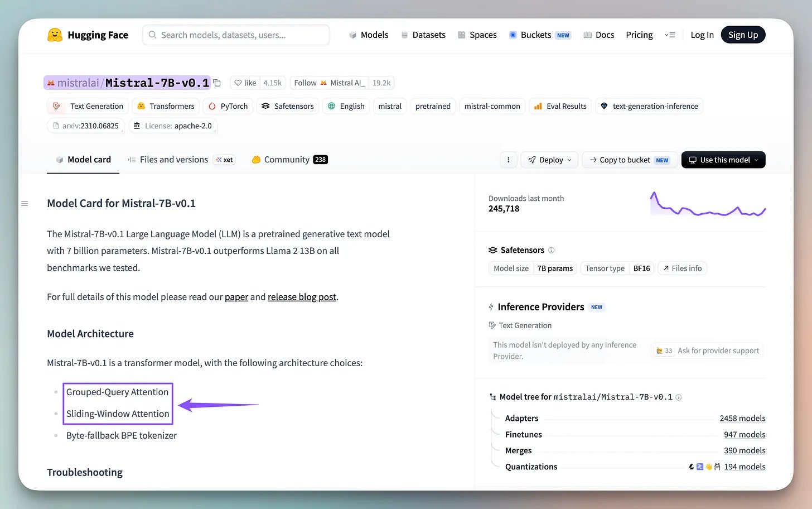Image resolution: width=812 pixels, height=509 pixels.
Task: Open the Docs page
Action: tap(599, 35)
